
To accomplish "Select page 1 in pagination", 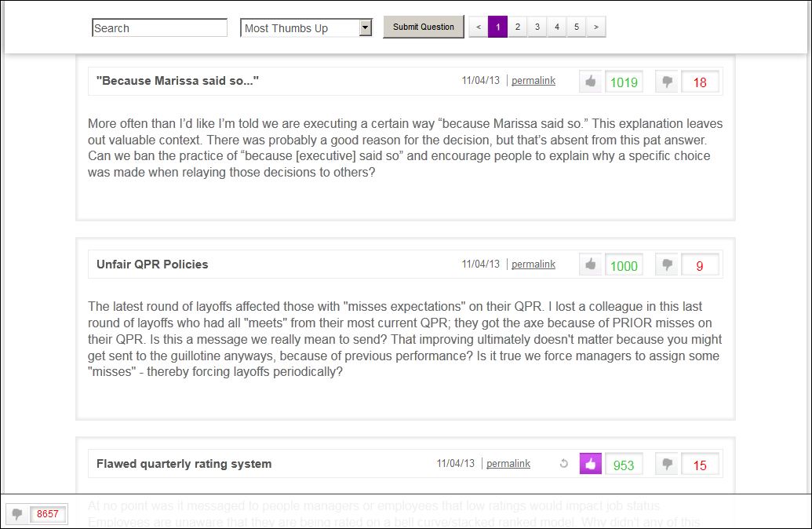I will 497,27.
